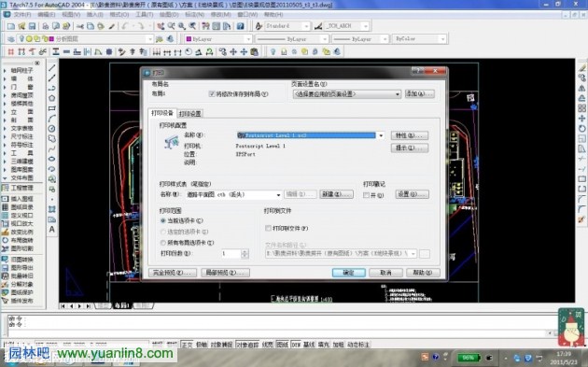This screenshot has width=588, height=367.
Task: Open the layer list dropdown in toolbar
Action: coord(149,39)
